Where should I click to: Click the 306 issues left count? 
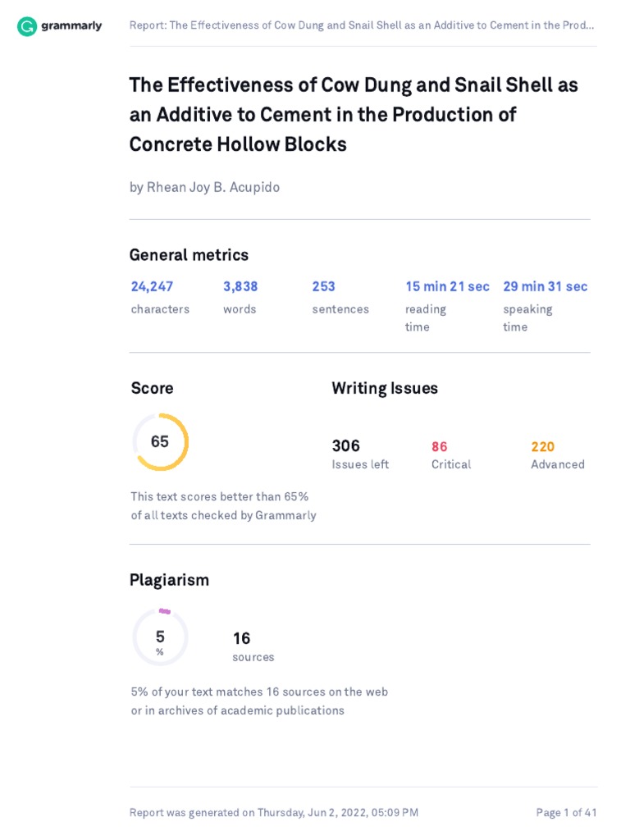tap(346, 446)
